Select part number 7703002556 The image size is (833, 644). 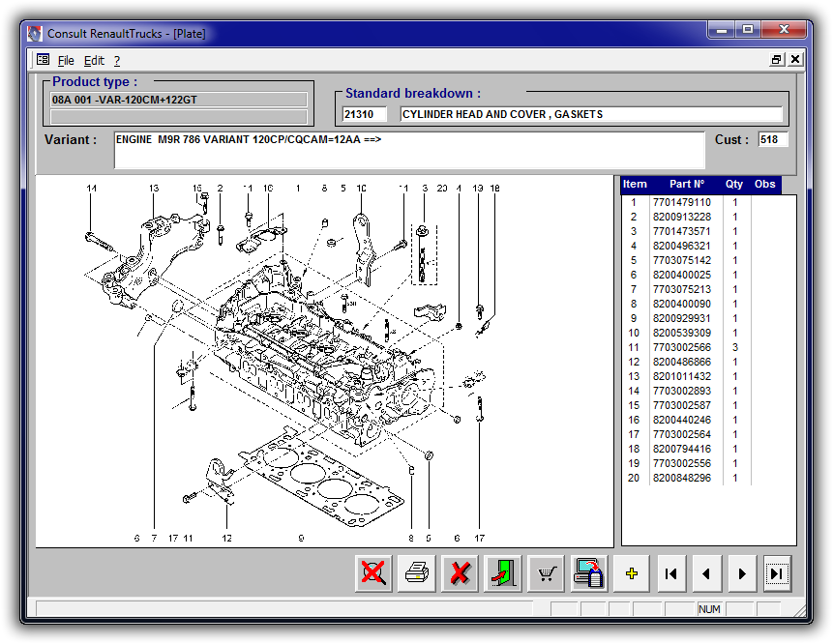click(682, 463)
